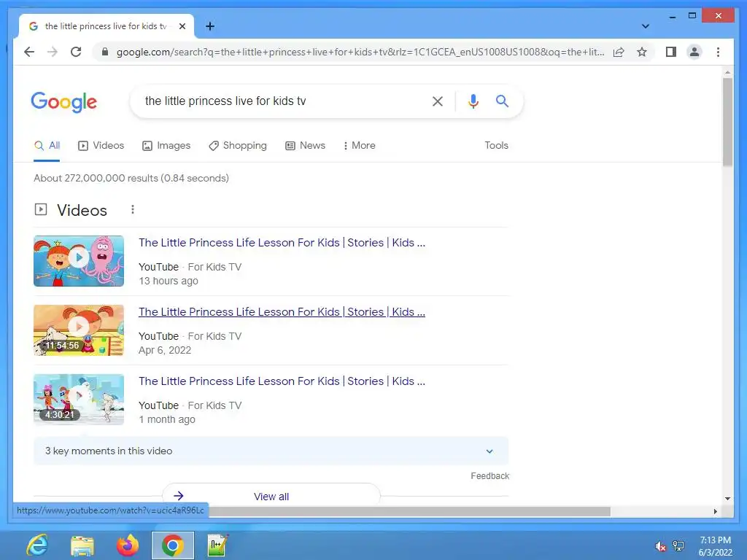Select the All results tab
The height and width of the screenshot is (560, 747).
coord(47,145)
